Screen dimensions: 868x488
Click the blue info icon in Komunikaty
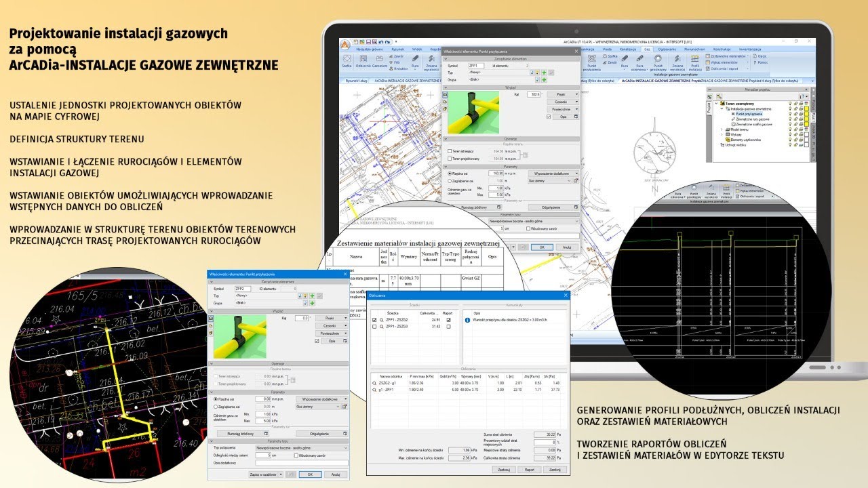point(467,319)
